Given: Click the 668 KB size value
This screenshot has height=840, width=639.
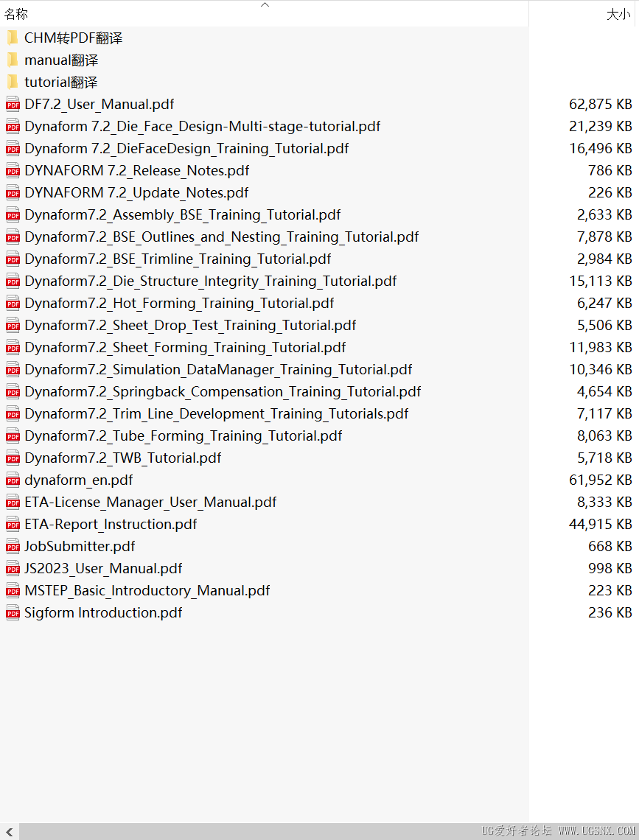Looking at the screenshot, I should [x=610, y=546].
